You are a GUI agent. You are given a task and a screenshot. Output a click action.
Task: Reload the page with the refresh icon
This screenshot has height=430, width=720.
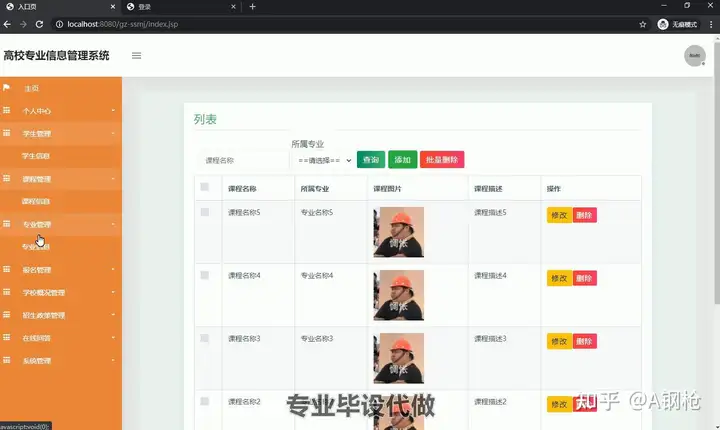coord(39,24)
